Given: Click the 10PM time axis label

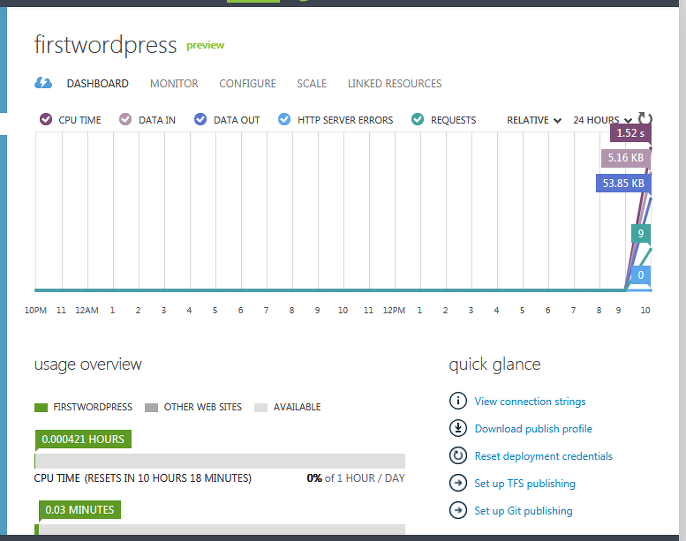Looking at the screenshot, I should (x=35, y=310).
